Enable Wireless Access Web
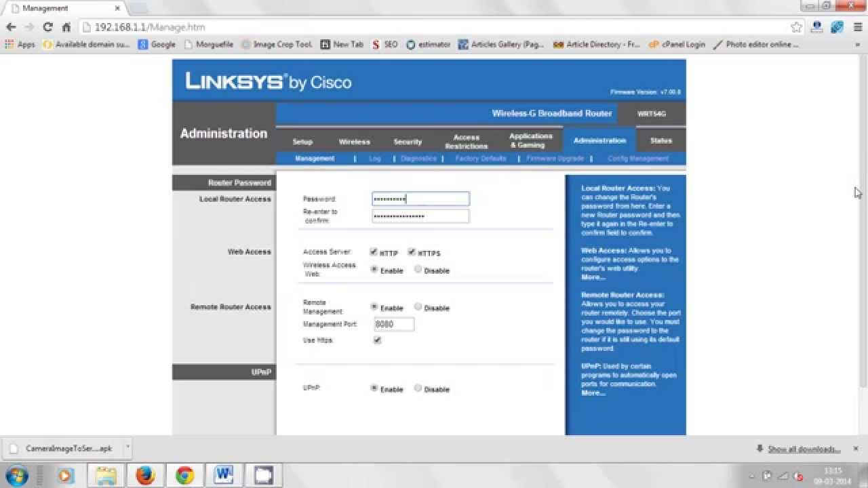This screenshot has height=488, width=868. tap(374, 269)
